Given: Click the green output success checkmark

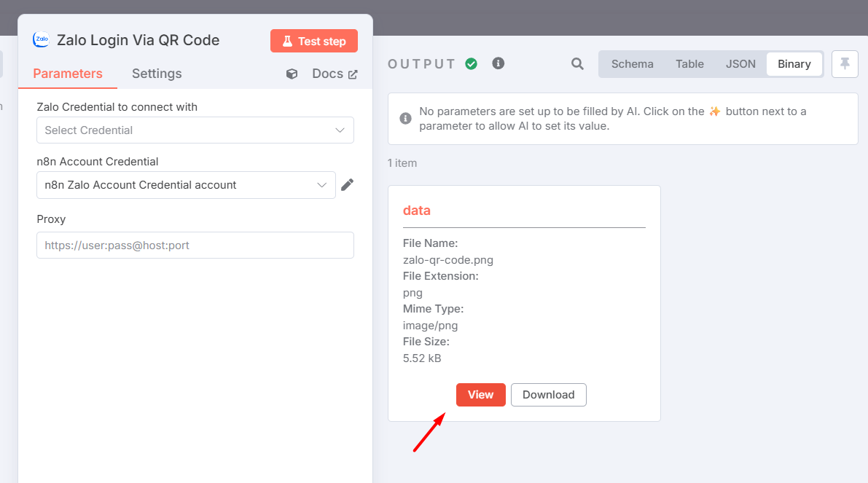Looking at the screenshot, I should point(471,63).
